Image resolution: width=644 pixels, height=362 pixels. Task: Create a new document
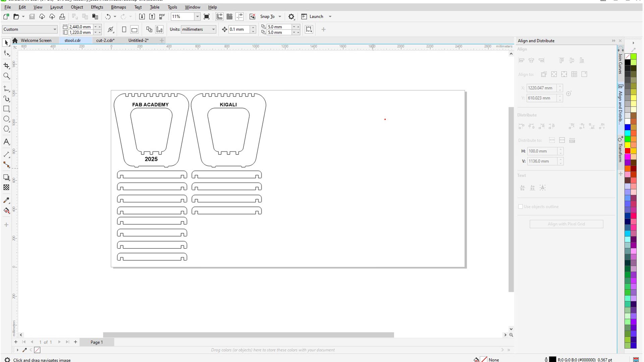pyautogui.click(x=6, y=16)
